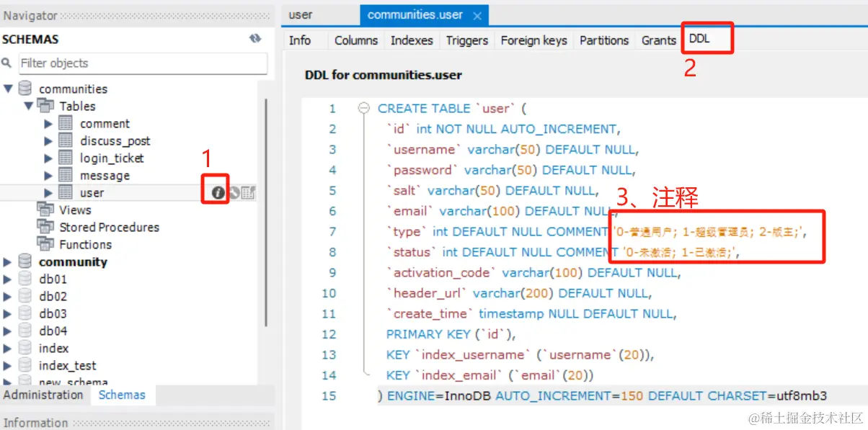Expand the db03 schema node
868x430 pixels.
pyautogui.click(x=8, y=313)
